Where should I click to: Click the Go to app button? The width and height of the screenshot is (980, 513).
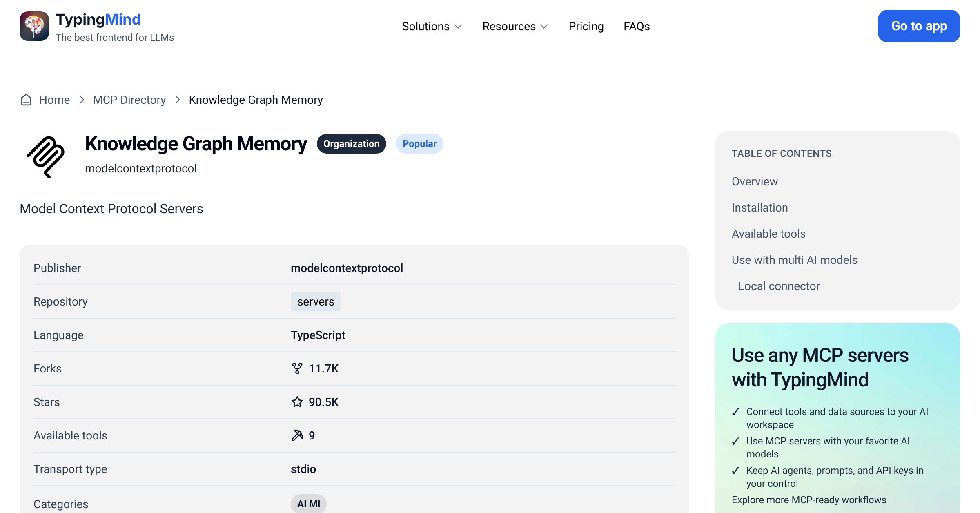click(x=919, y=26)
